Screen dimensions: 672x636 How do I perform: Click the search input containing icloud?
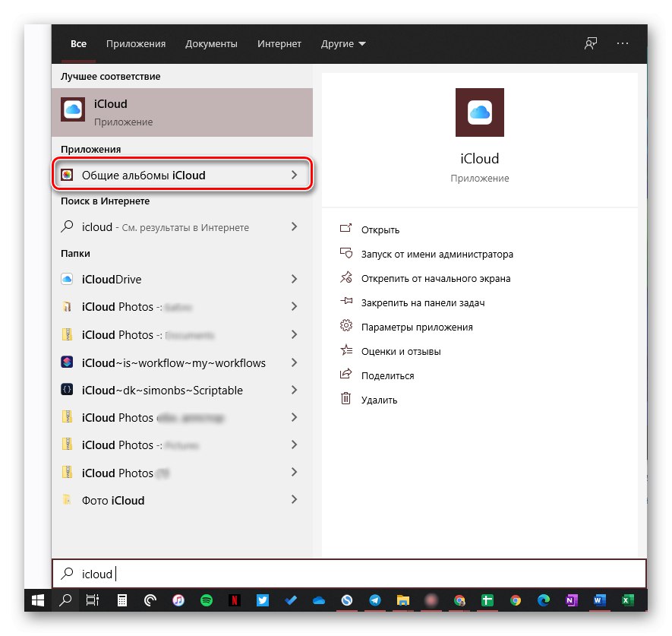pos(349,574)
